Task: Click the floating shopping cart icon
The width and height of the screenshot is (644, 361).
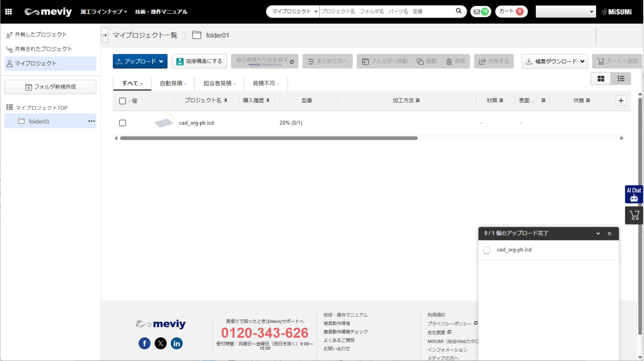Action: coord(634,215)
